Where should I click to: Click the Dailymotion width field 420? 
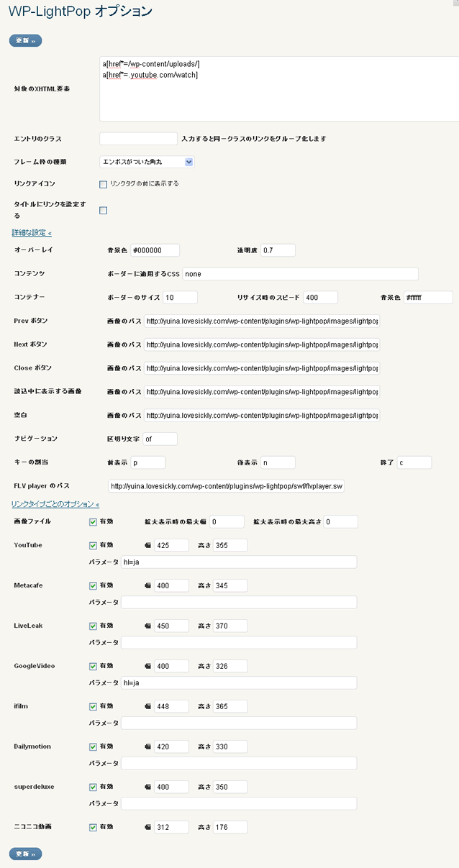tap(171, 746)
